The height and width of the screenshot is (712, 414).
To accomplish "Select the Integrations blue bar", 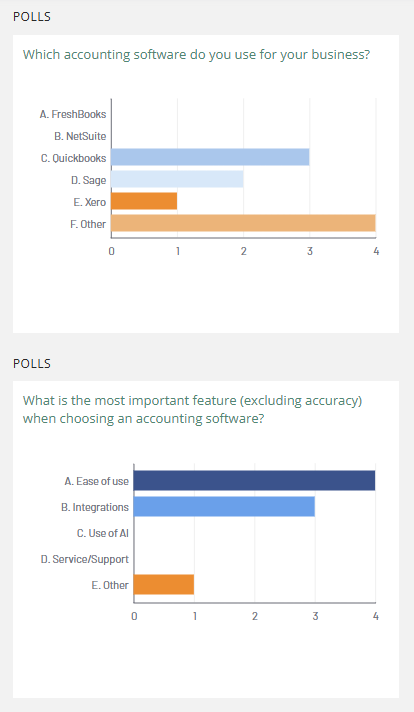I will [224, 506].
